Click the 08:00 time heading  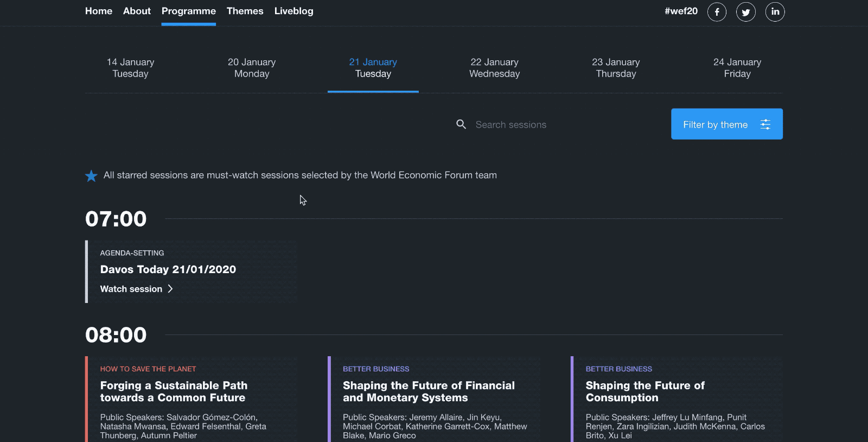(x=116, y=335)
